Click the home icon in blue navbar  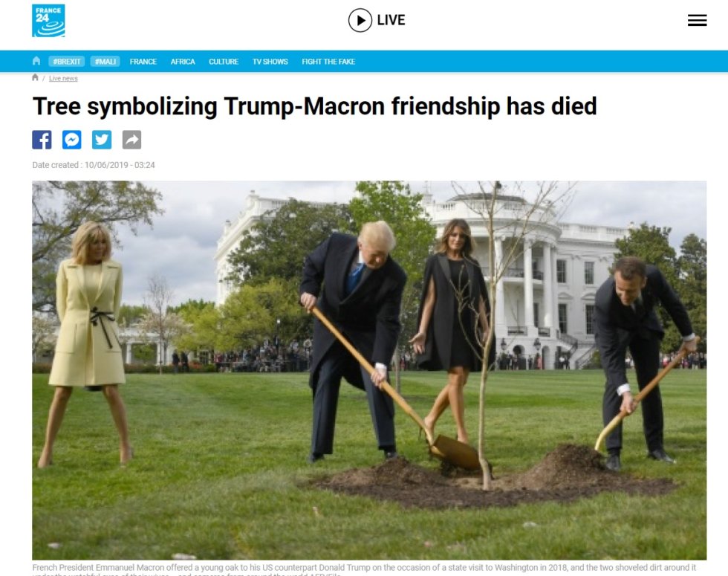pyautogui.click(x=36, y=61)
